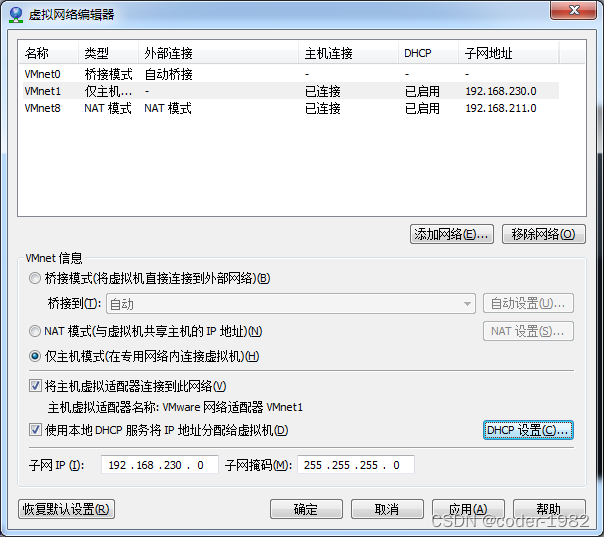Open 帮助 button

pyautogui.click(x=549, y=509)
